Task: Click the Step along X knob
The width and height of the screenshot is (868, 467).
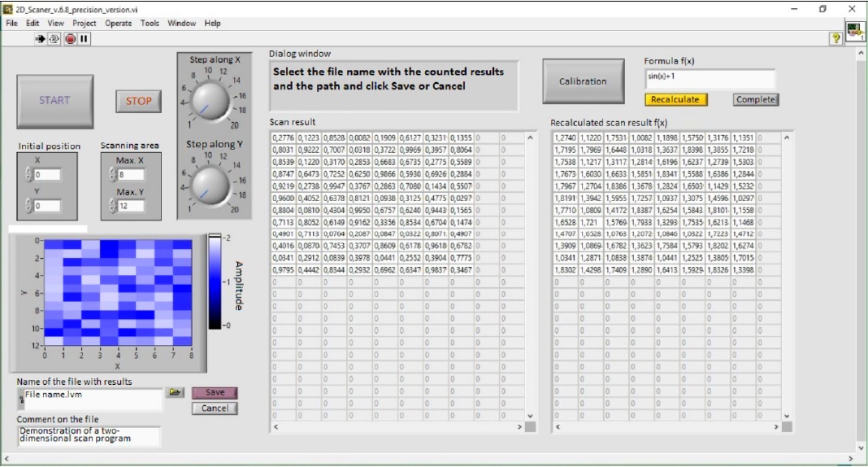Action: coord(208,101)
